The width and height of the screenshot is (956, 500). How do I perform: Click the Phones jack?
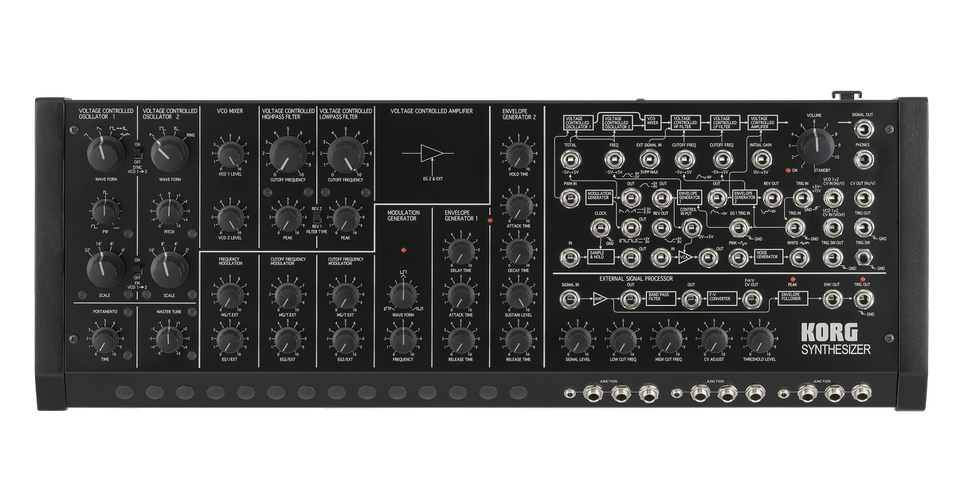(x=864, y=159)
